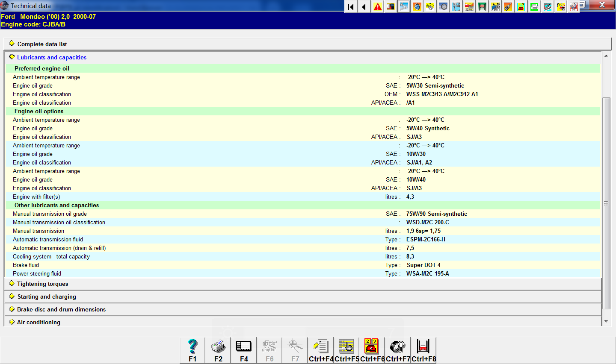Viewport: 616px width, 364px height.
Task: Click the F2 print button
Action: (218, 350)
